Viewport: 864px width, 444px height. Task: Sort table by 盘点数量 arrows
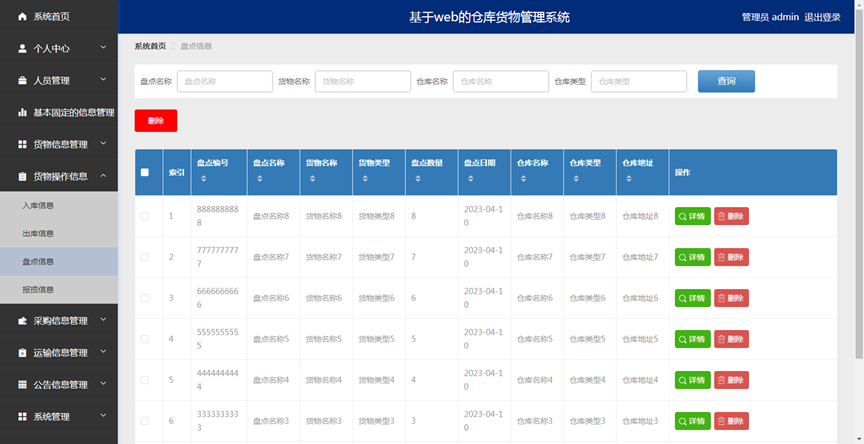[418, 178]
